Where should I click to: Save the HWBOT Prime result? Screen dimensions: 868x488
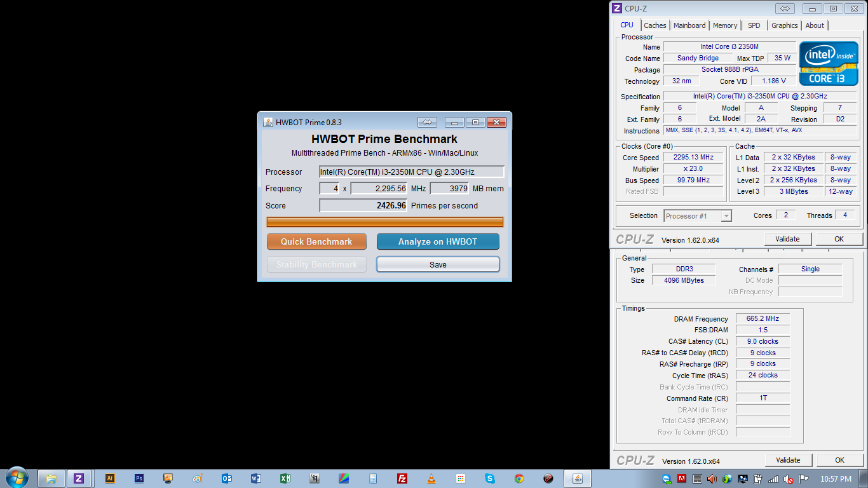tap(438, 264)
